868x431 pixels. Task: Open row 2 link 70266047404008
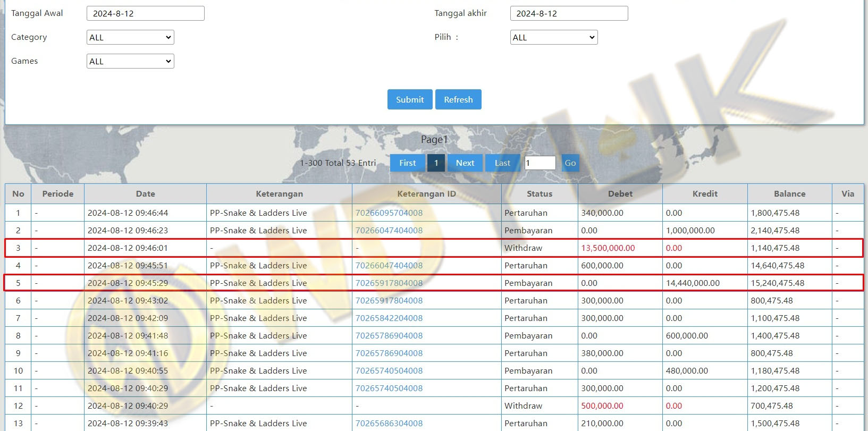[389, 230]
